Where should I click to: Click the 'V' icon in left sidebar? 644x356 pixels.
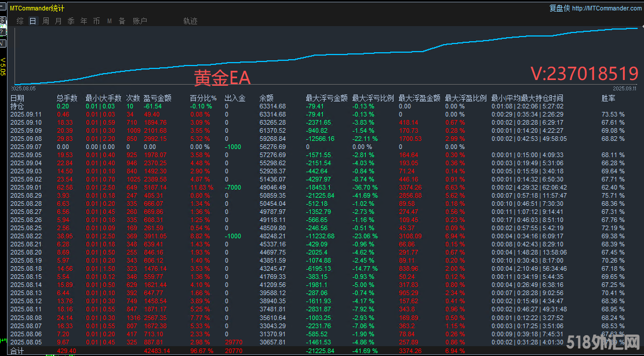[x=2, y=43]
